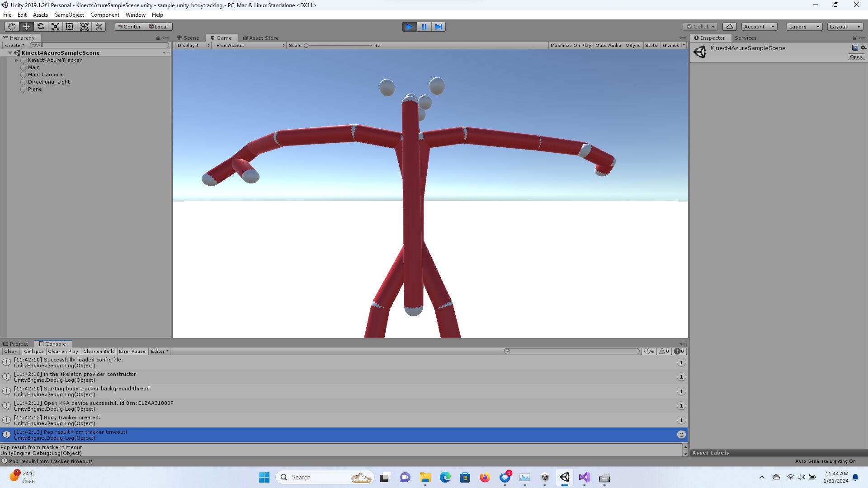868x488 pixels.
Task: Open the console Editor dropdown
Action: [159, 351]
